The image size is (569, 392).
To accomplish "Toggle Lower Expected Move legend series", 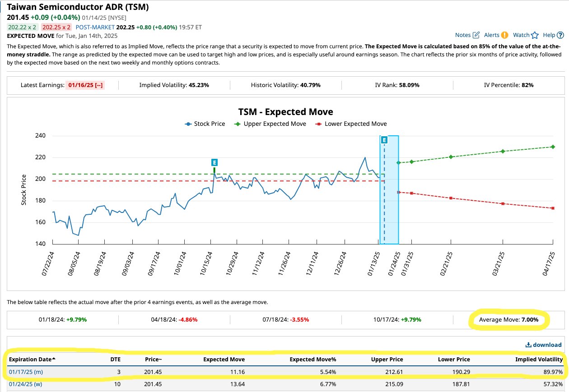I will (351, 124).
